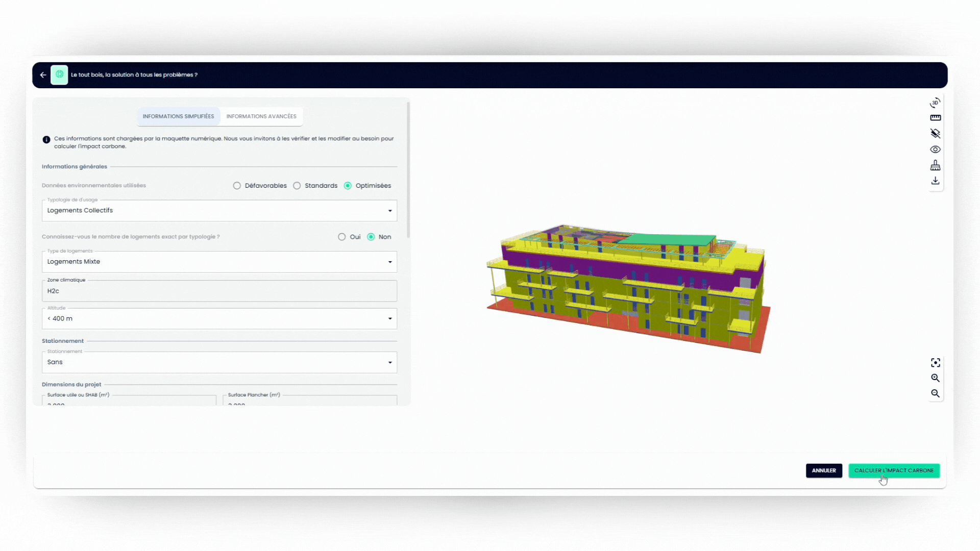Zoom in on the 3D model
The height and width of the screenshot is (551, 980).
coord(935,378)
